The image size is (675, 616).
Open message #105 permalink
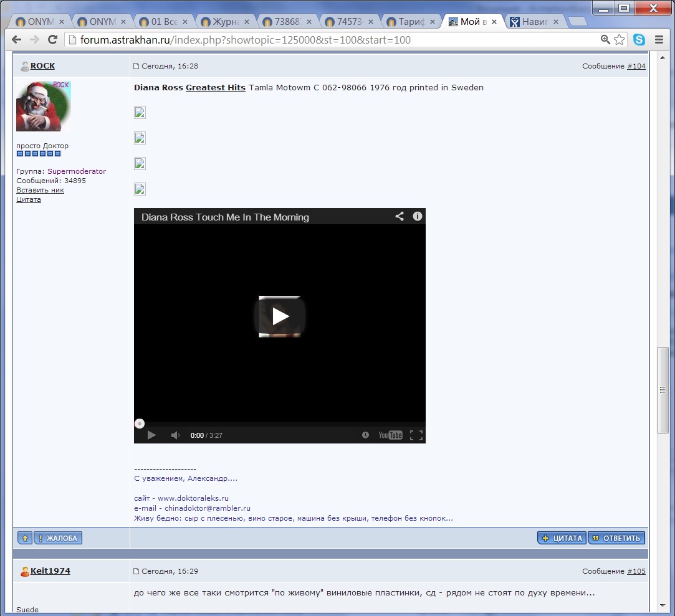coord(636,571)
